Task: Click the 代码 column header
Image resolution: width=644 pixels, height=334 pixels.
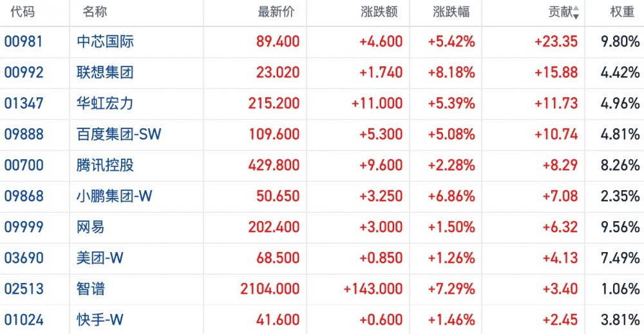Action: point(23,12)
